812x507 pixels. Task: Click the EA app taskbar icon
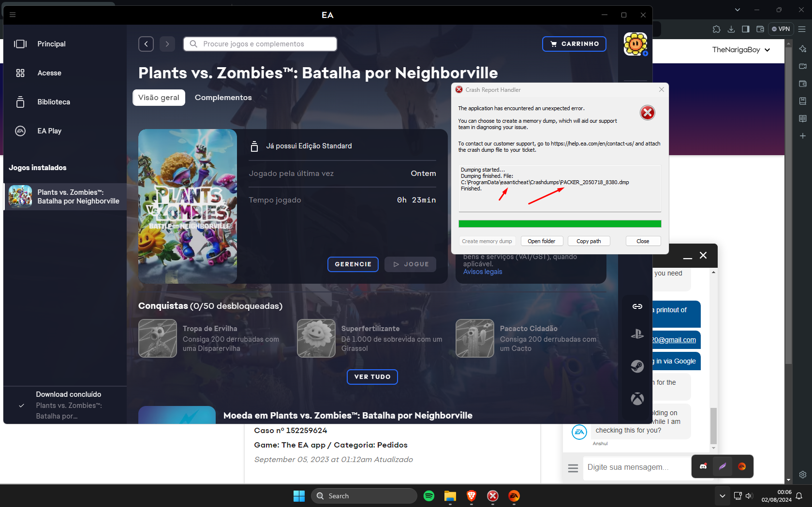click(514, 496)
